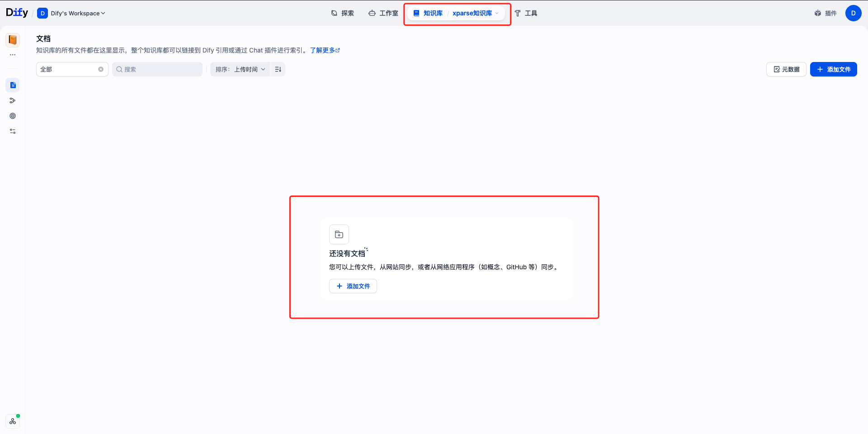Open the 元数据 metadata panel
Viewport: 868px width, 434px height.
pyautogui.click(x=786, y=69)
